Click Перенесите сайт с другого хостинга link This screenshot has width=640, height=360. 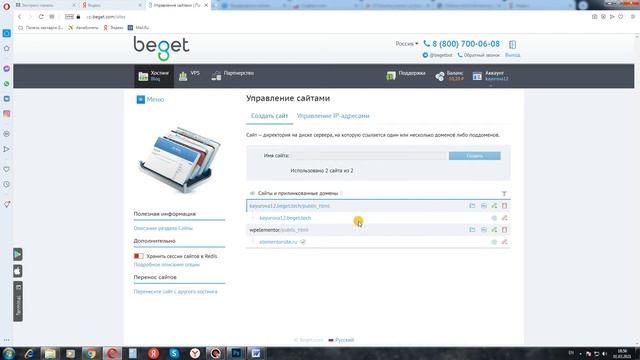(176, 291)
